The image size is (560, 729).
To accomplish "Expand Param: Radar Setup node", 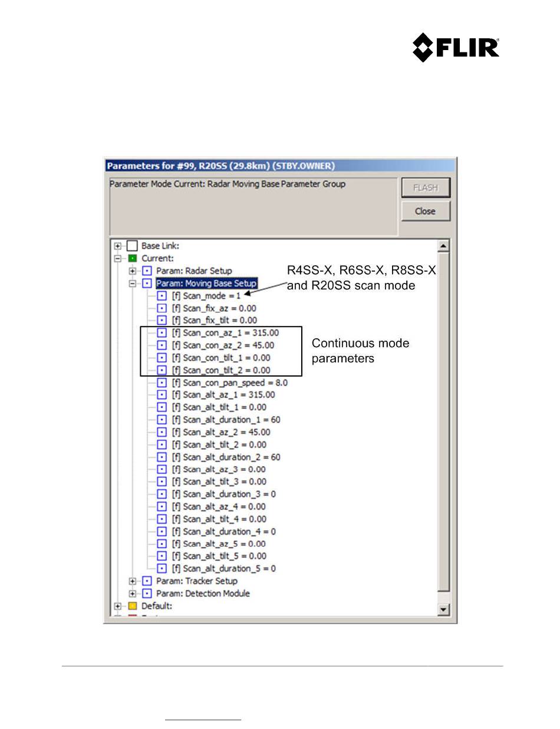I will coord(133,271).
